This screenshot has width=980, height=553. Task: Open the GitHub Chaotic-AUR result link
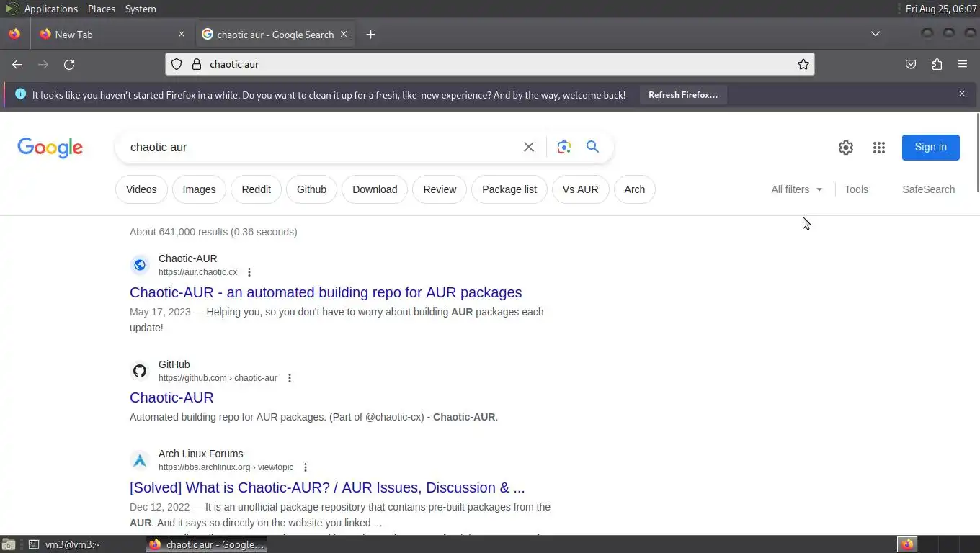point(171,397)
